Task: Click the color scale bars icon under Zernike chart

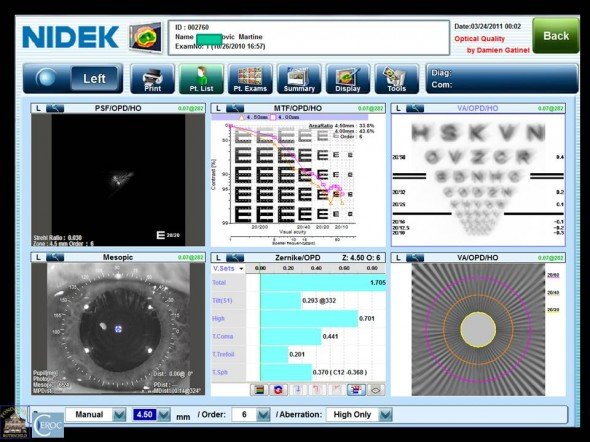Action: tap(259, 390)
